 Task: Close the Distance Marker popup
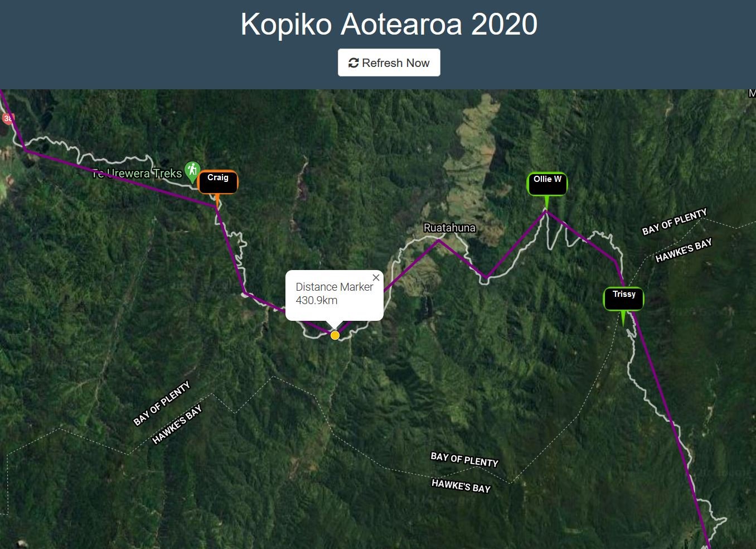tap(376, 277)
